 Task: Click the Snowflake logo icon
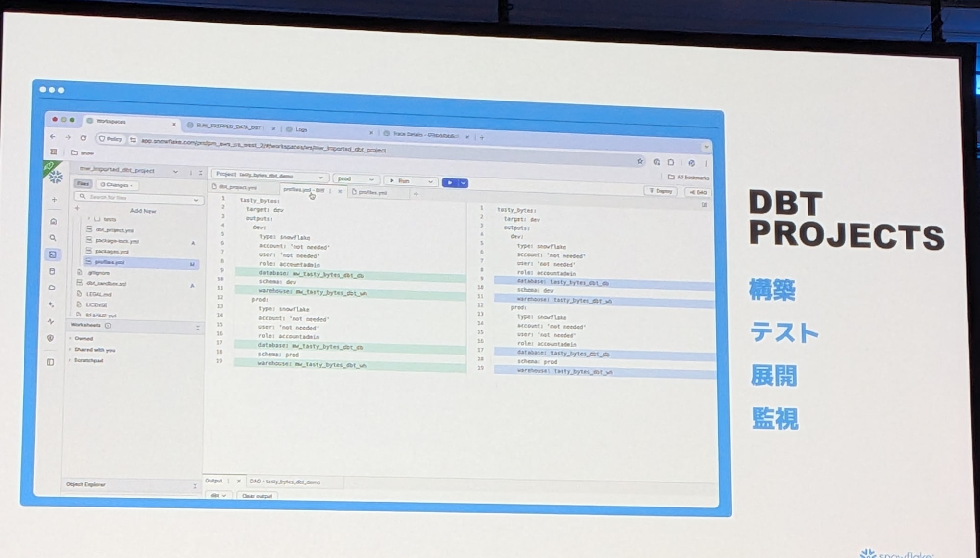point(55,177)
